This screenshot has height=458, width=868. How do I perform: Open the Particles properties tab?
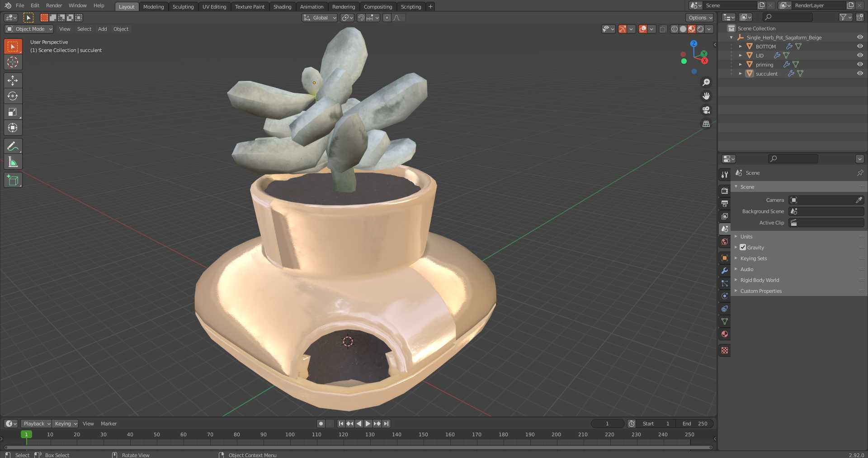click(x=725, y=283)
